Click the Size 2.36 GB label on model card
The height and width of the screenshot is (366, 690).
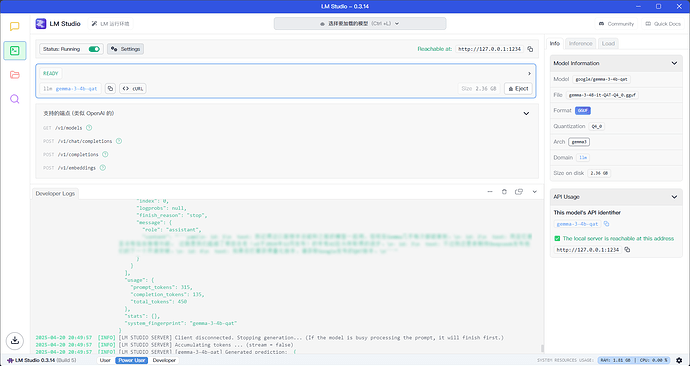479,89
